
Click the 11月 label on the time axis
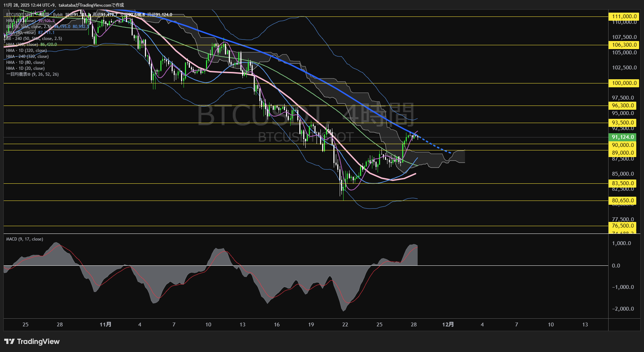point(106,325)
